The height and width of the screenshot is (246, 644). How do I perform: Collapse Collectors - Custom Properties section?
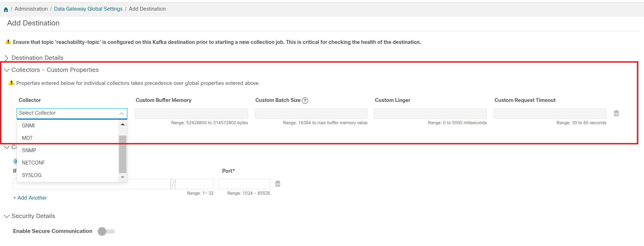6,70
